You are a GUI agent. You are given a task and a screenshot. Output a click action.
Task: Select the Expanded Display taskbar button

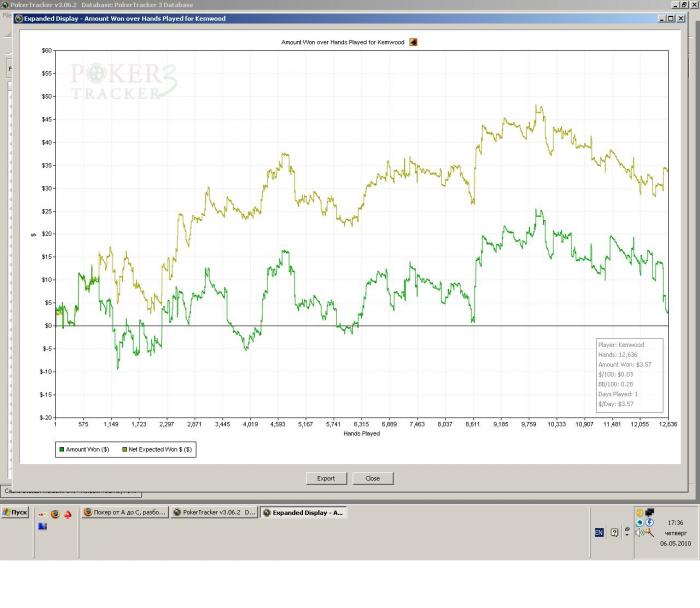(304, 512)
